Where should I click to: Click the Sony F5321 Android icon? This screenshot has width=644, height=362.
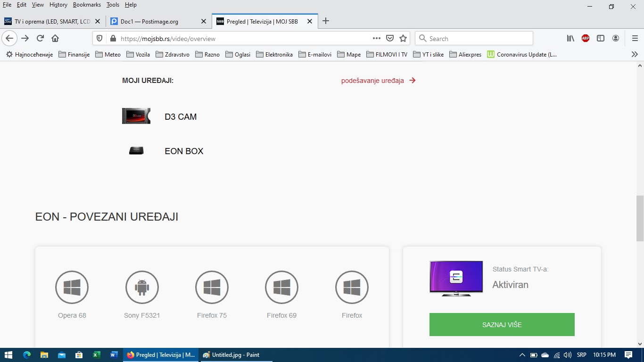click(x=142, y=287)
